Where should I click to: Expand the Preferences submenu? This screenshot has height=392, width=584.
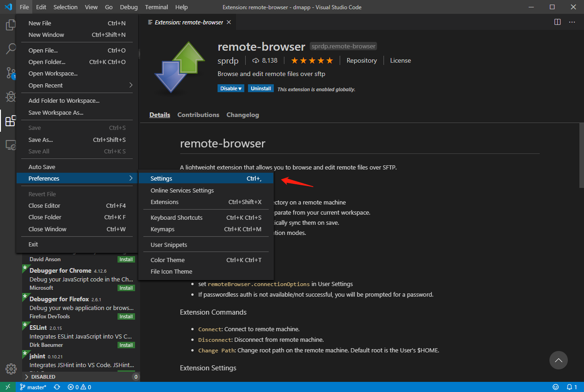pos(77,178)
